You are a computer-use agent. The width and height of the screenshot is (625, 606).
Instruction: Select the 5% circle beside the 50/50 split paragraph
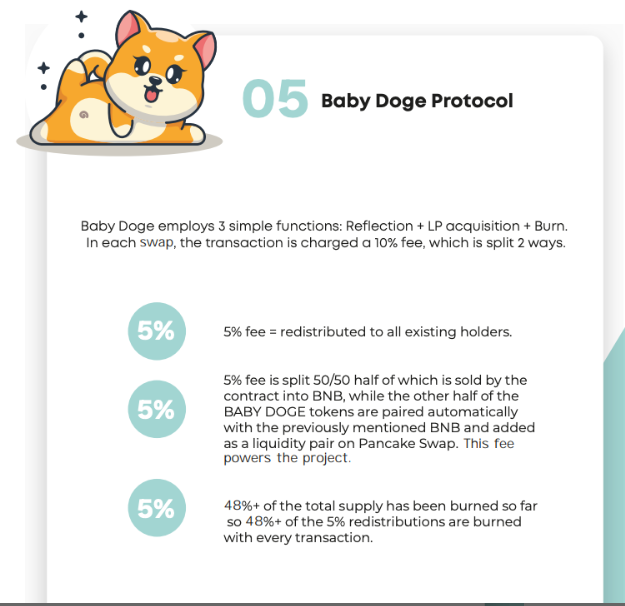coord(157,410)
